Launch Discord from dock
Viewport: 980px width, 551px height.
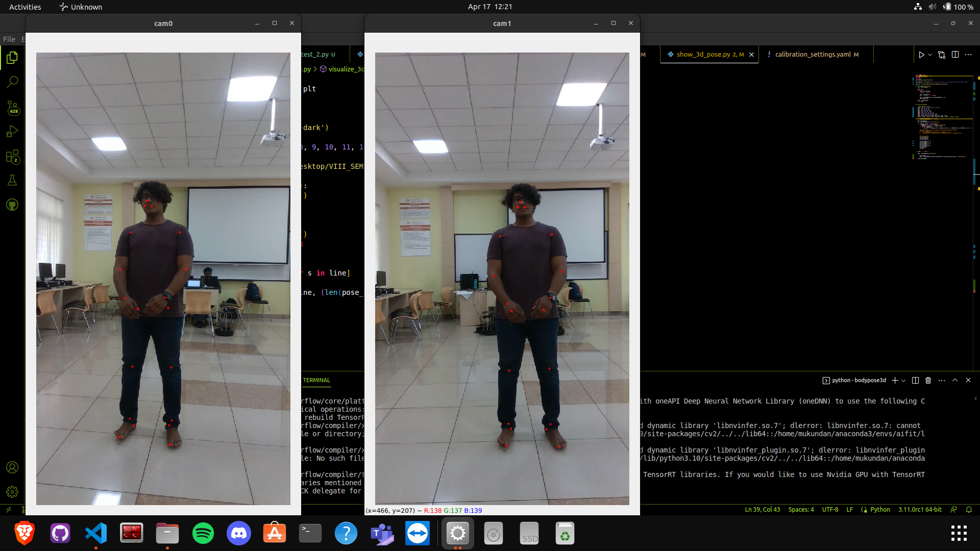click(239, 534)
